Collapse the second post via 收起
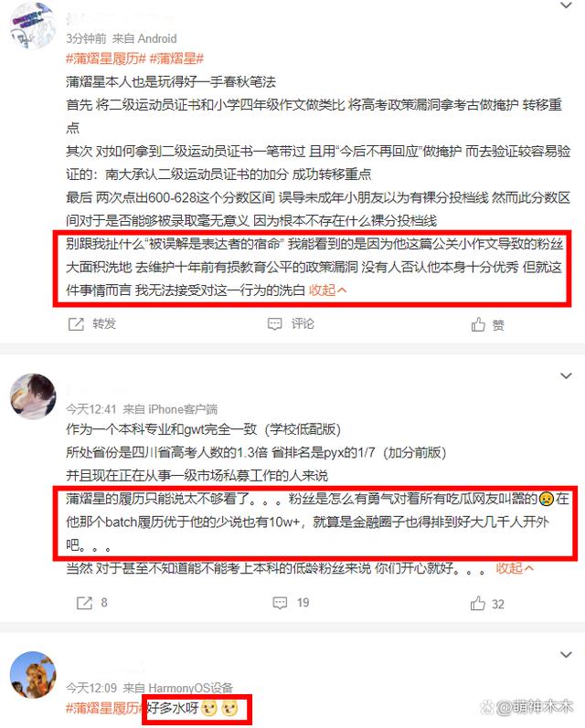585x728 pixels. pos(515,568)
